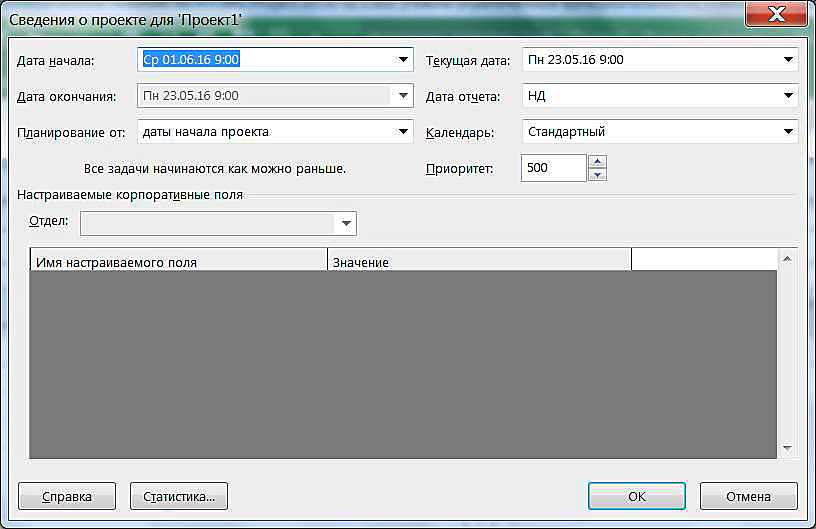Confirm with the OK button
Image resolution: width=816 pixels, height=529 pixels.
(636, 496)
